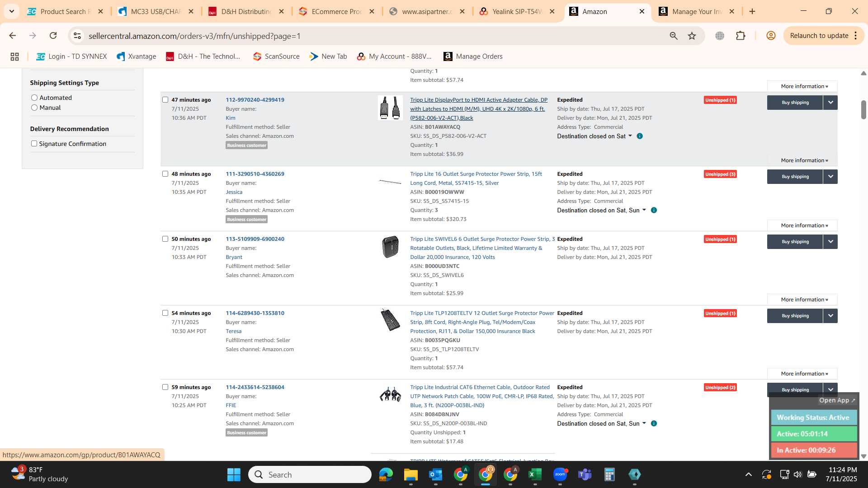The width and height of the screenshot is (868, 488).
Task: Open buyer Jessica's name link
Action: pos(234,192)
